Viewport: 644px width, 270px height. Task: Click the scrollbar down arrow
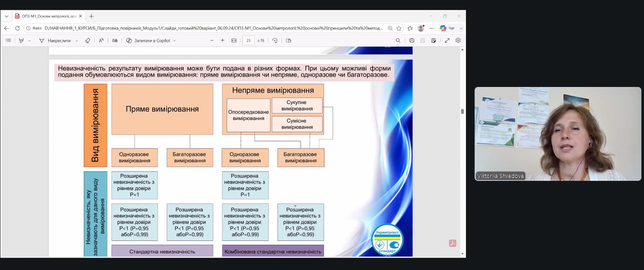[x=463, y=254]
